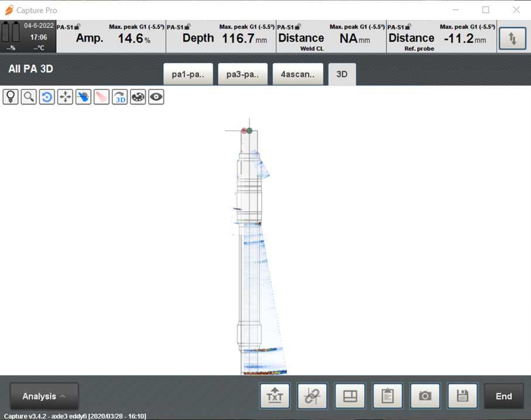Select the 3D tab
Screen dimensions: 531x420
tap(342, 74)
